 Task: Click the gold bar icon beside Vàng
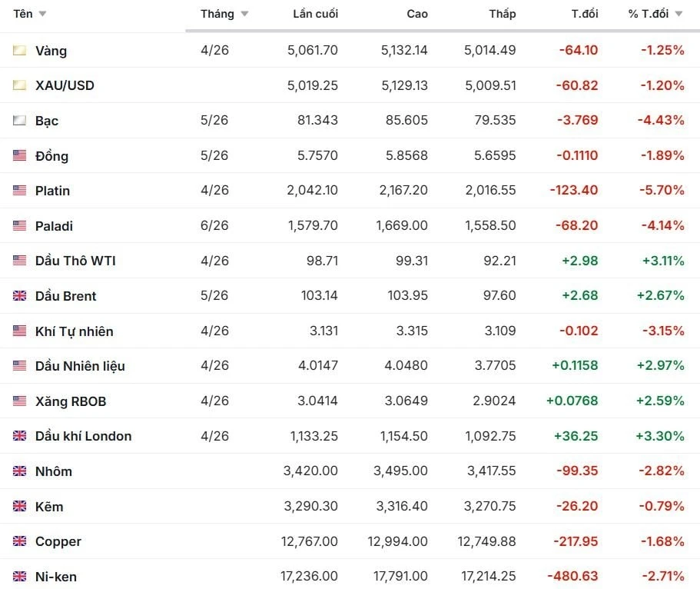19,51
